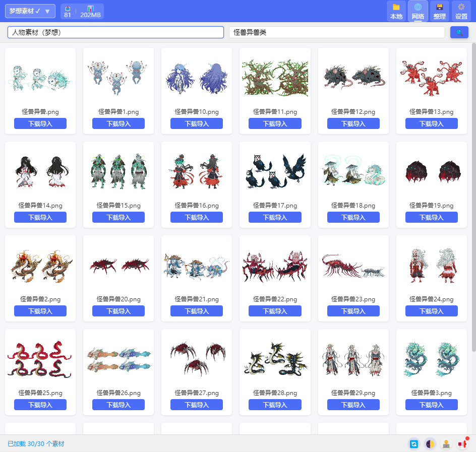Click 下载导入 below 怪兽异兽27.png
Viewport: 476px width, 452px height.
(x=197, y=405)
